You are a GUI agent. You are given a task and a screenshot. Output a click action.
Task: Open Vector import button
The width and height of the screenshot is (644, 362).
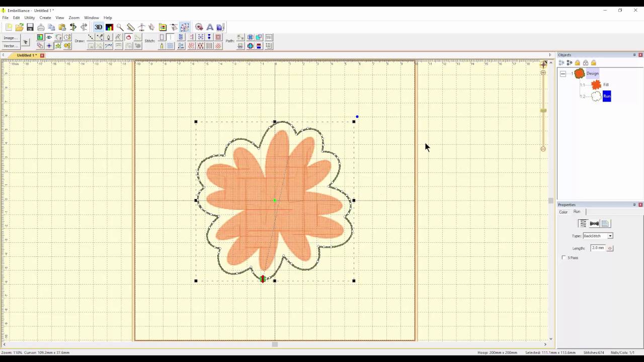click(x=10, y=46)
